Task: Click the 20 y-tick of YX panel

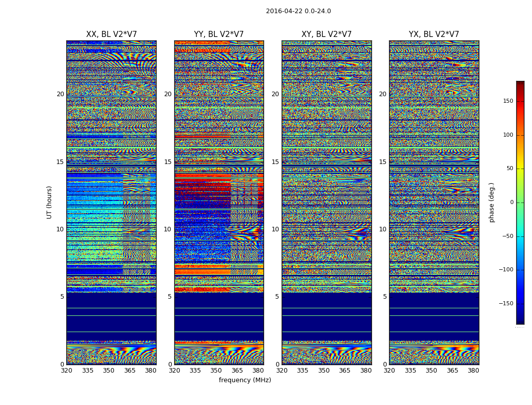Action: point(383,94)
